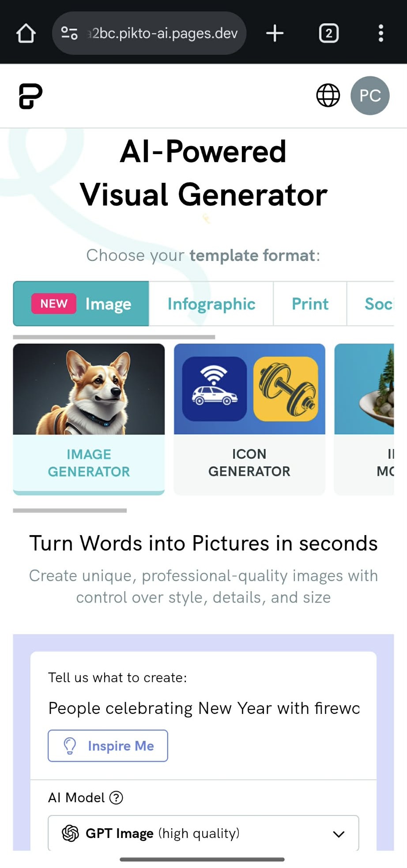This screenshot has width=407, height=868.
Task: Click the dropdown chevron for AI Model
Action: pyautogui.click(x=339, y=834)
